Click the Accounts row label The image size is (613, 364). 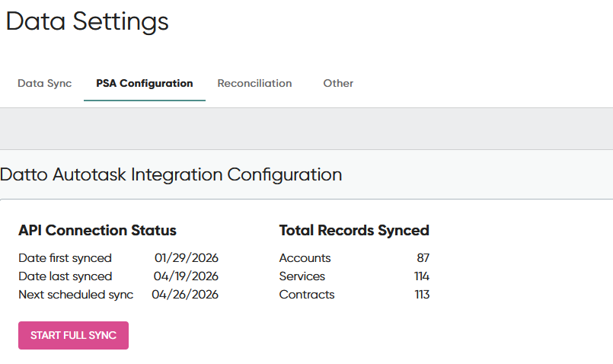(305, 258)
